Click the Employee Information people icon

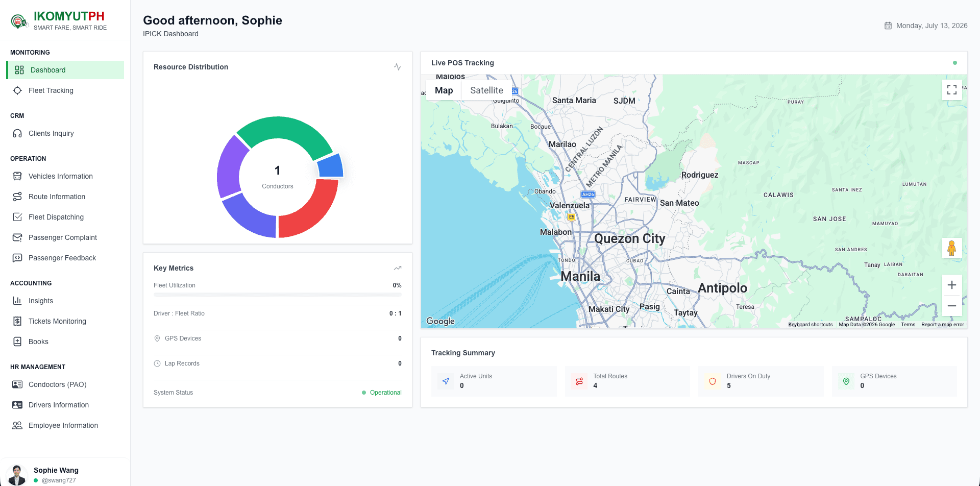(x=17, y=425)
